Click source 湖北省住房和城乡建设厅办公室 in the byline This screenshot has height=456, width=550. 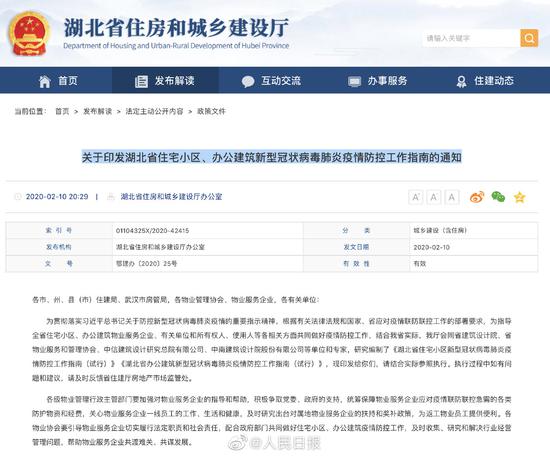point(171,196)
